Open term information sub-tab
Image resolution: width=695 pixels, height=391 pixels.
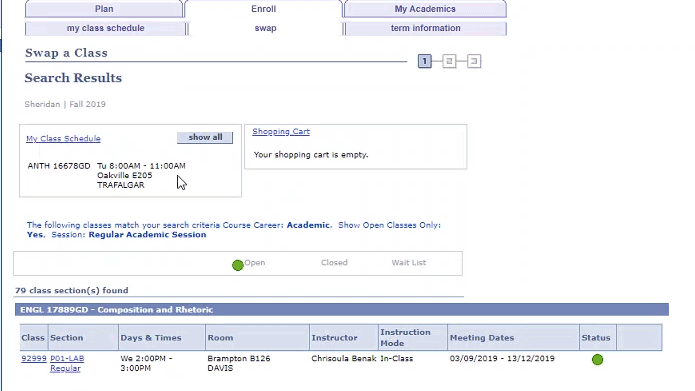click(x=426, y=28)
